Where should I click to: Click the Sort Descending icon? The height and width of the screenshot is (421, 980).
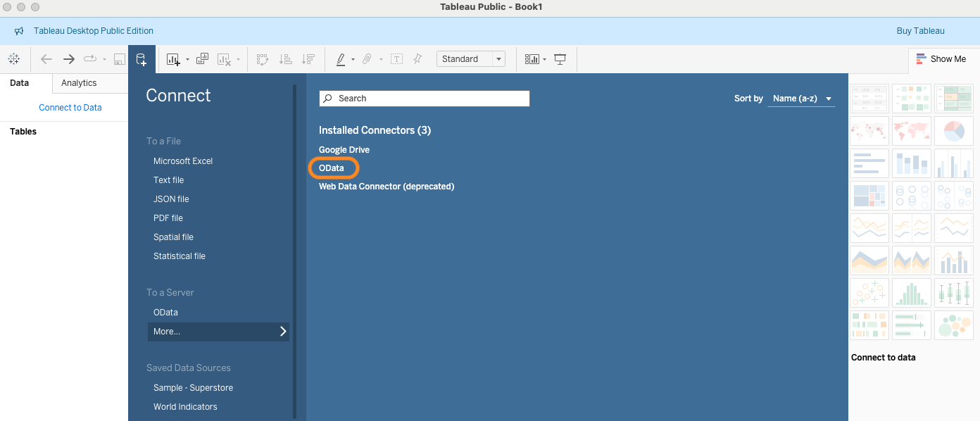(308, 59)
